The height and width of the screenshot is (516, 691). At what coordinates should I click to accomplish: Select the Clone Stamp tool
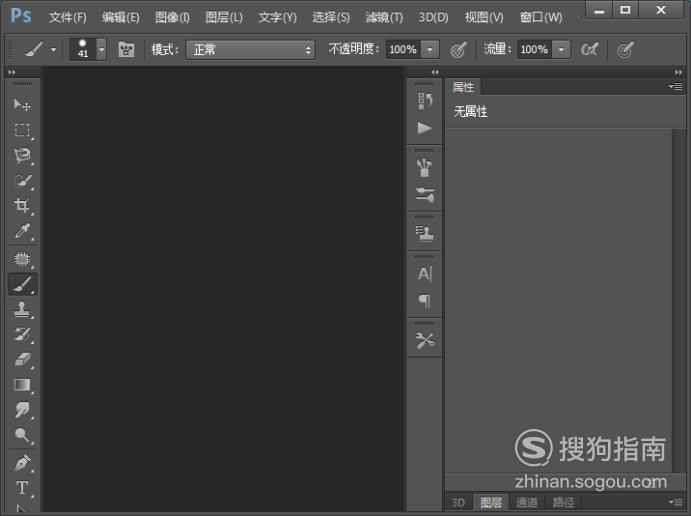[x=22, y=309]
